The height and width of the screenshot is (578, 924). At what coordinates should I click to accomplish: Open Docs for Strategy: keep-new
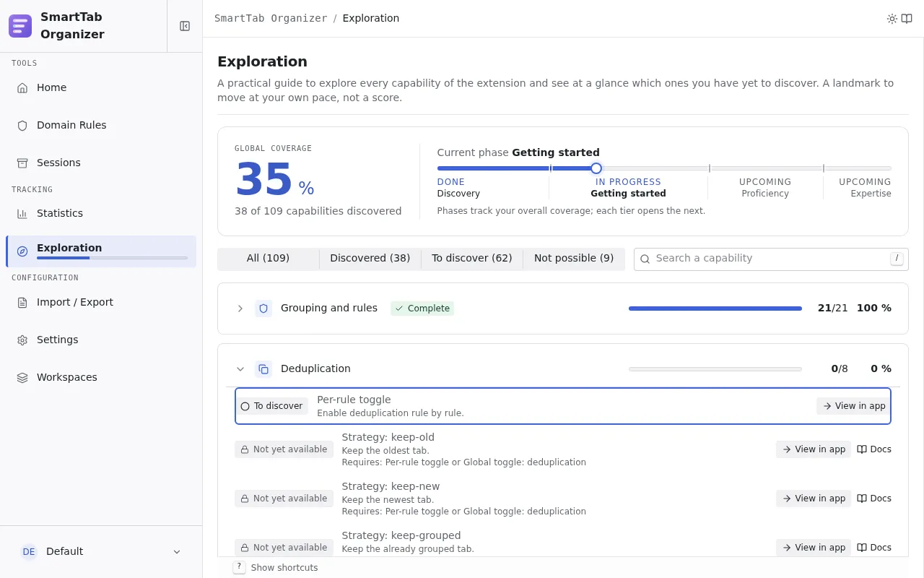(874, 499)
